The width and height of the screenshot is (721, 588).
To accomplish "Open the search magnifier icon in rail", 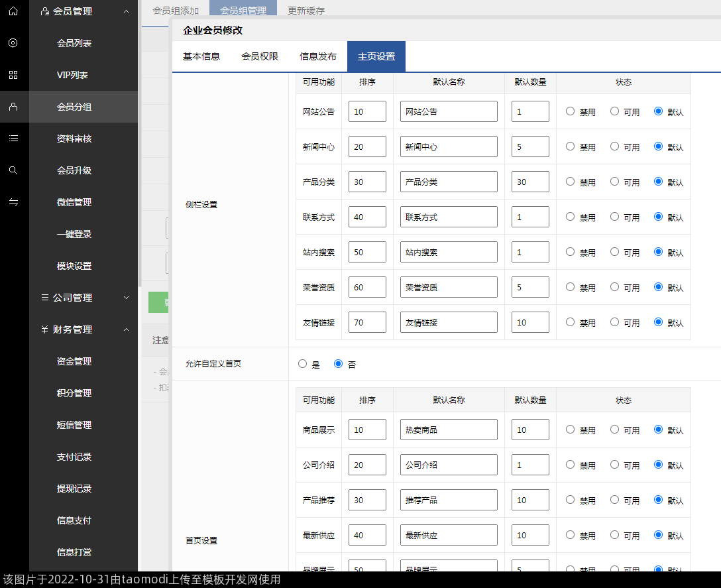I will click(13, 170).
